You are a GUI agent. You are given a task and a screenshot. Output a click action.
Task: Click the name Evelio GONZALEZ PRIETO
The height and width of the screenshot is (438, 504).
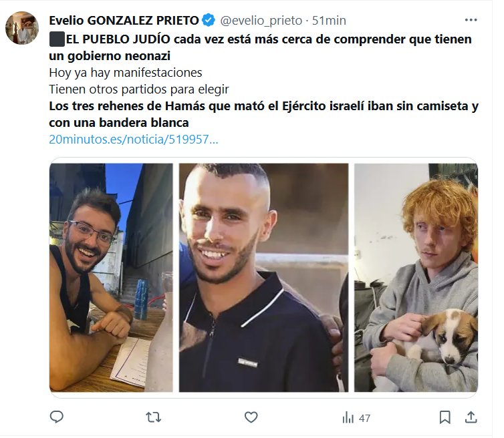(124, 21)
